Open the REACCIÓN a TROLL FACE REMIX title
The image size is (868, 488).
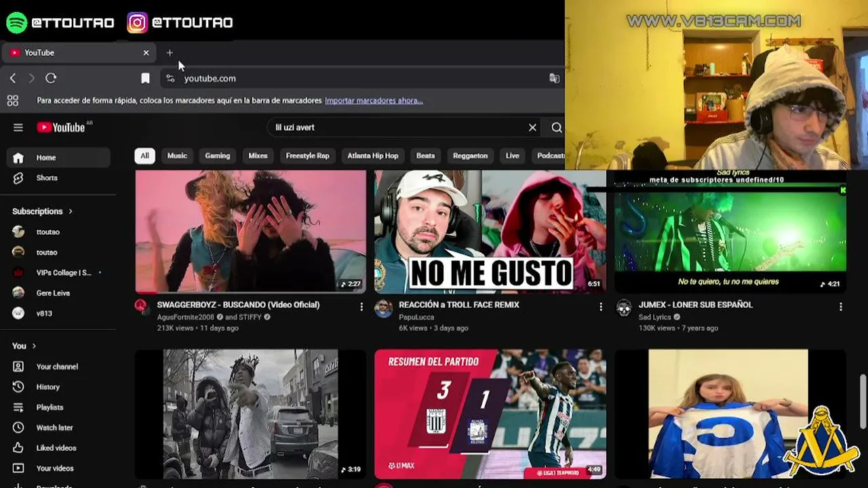pyautogui.click(x=459, y=305)
